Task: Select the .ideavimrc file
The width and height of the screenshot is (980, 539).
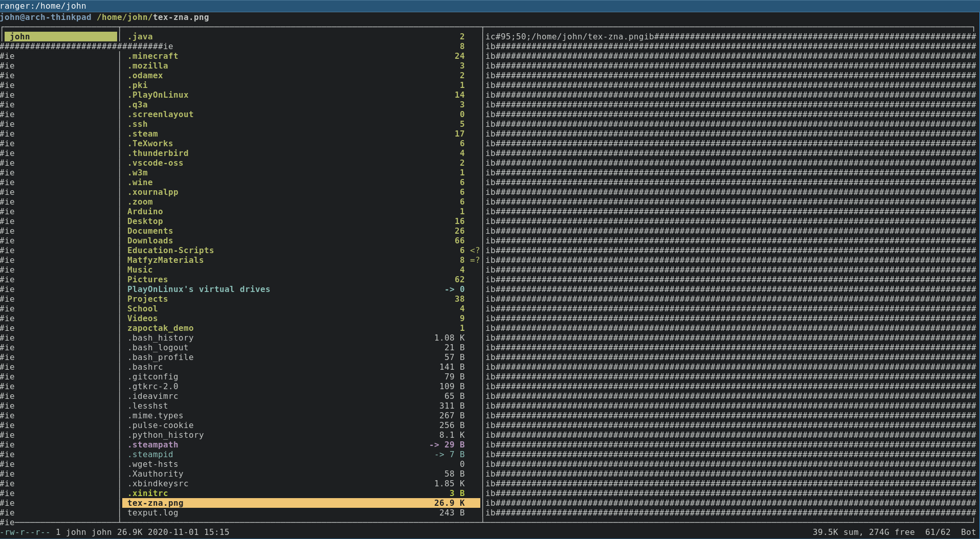Action: 301,396
